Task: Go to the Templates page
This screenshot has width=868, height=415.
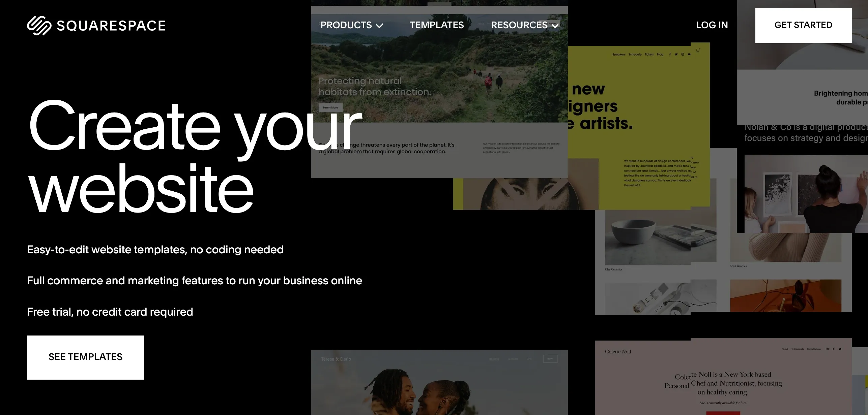Action: click(437, 25)
